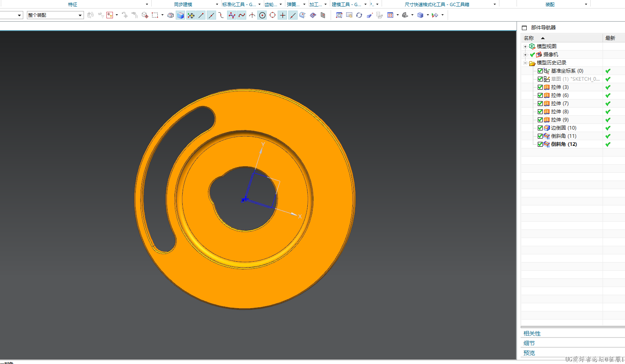Select the 倒斜角 (12) feature row

(564, 144)
